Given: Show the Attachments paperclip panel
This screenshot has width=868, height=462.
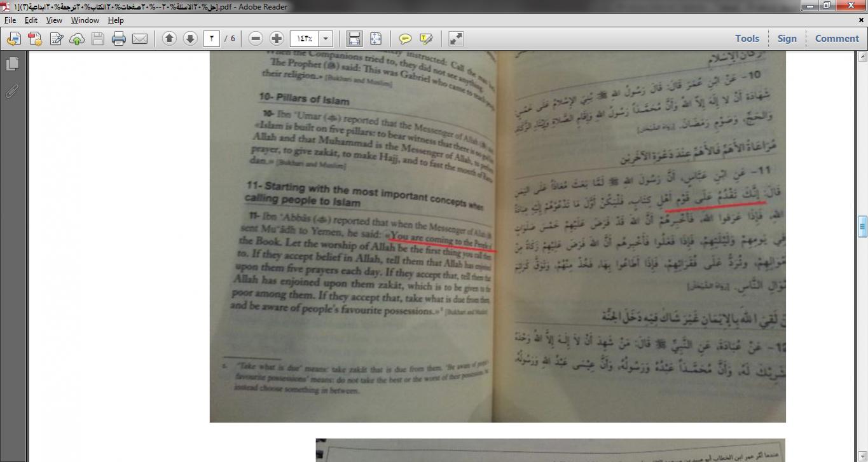Looking at the screenshot, I should pyautogui.click(x=12, y=91).
